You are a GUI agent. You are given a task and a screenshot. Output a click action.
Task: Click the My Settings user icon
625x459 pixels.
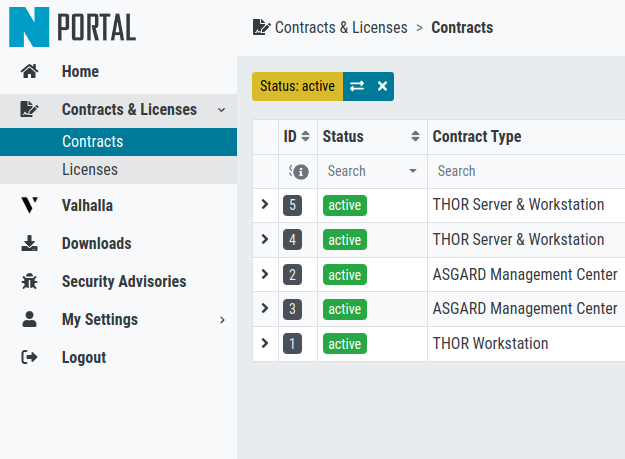pyautogui.click(x=29, y=320)
